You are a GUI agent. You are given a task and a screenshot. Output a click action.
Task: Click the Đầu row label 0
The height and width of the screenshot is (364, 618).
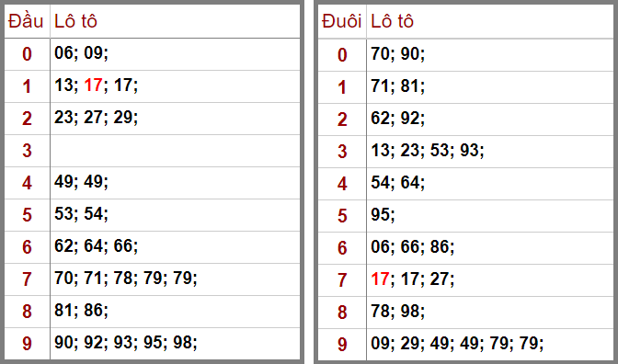[27, 54]
